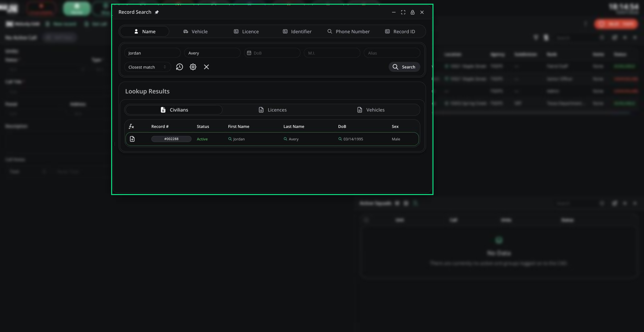Sort by Sex column header
The width and height of the screenshot is (644, 332).
pos(395,127)
